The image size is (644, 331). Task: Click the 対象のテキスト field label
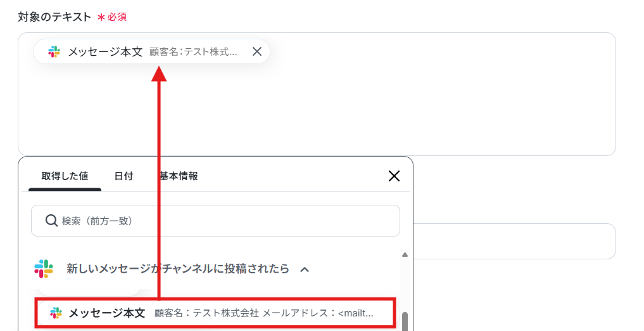54,17
